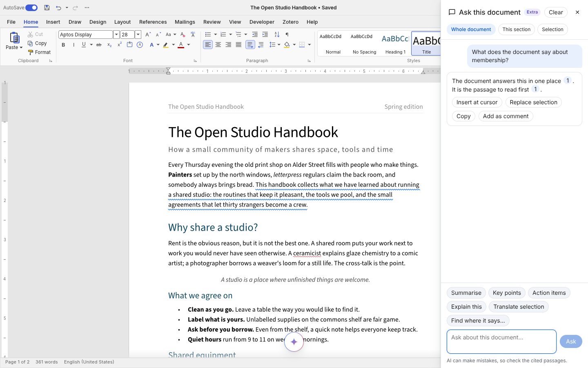Click the Save icon in the title bar

coord(47,8)
